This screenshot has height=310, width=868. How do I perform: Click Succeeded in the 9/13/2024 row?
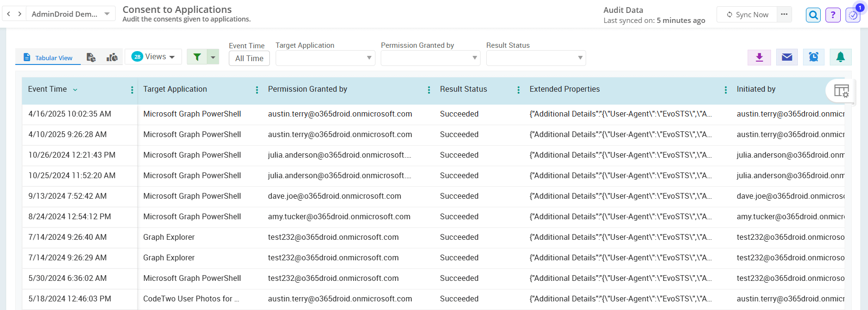[459, 196]
